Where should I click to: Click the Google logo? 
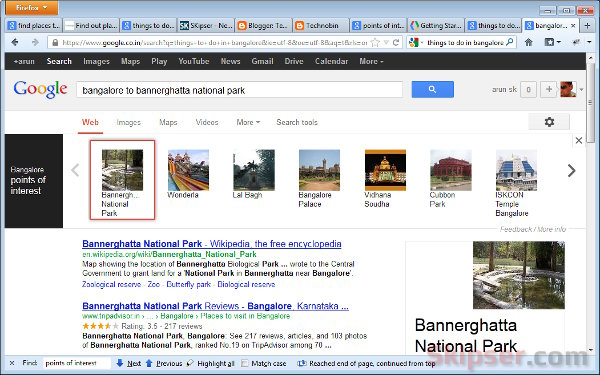41,89
